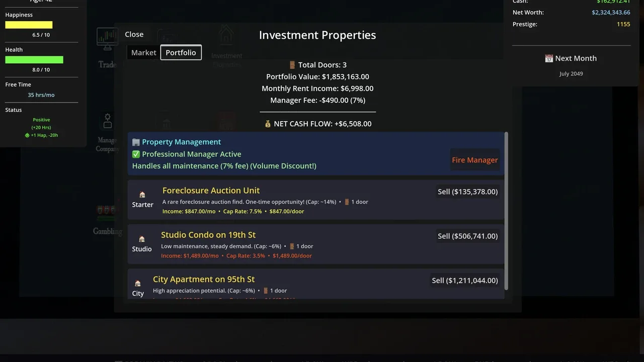Screen dimensions: 644x362
Task: Fire the property manager
Action: tap(475, 160)
